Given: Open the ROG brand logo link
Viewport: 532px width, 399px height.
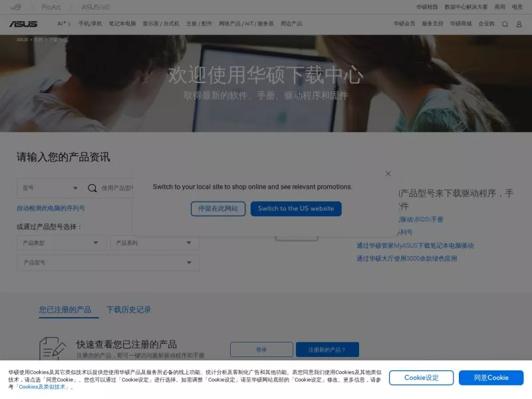Looking at the screenshot, I should point(15,7).
